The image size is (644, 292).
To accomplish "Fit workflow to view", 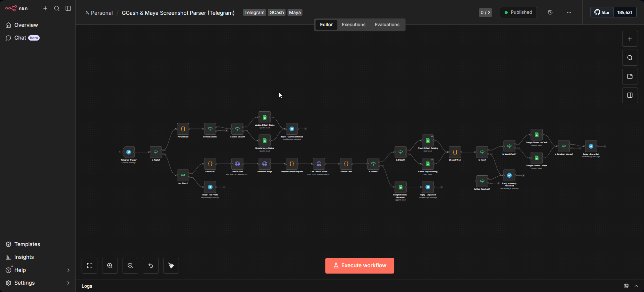I will (x=90, y=266).
